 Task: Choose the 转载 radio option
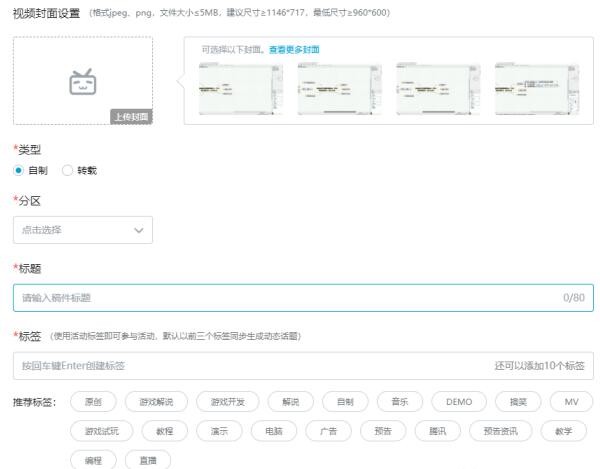pos(69,170)
